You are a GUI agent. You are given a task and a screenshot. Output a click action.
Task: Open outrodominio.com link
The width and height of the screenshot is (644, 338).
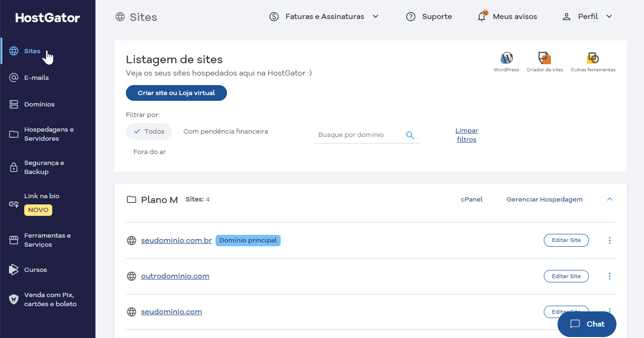click(x=175, y=276)
